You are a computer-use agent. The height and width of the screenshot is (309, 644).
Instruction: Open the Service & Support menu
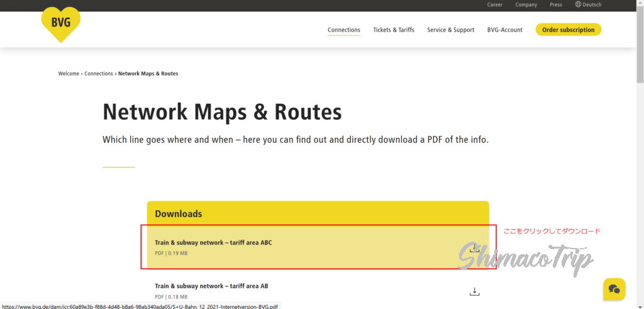(x=450, y=30)
